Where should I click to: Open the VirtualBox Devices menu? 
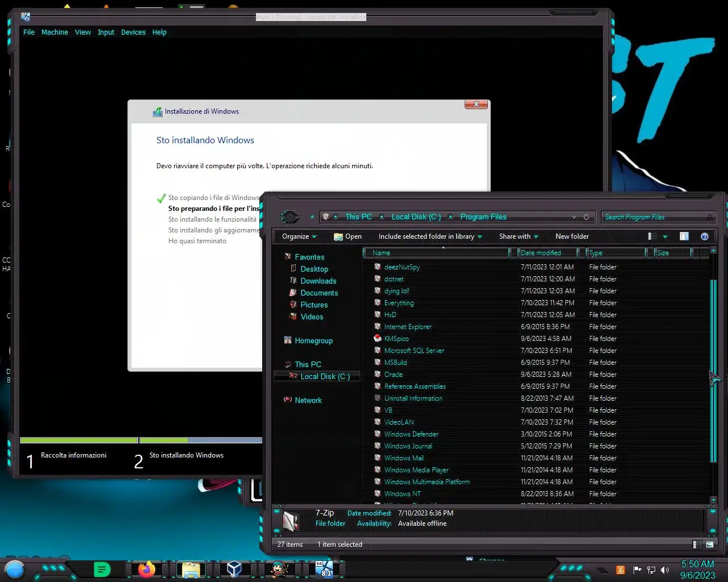click(x=133, y=32)
